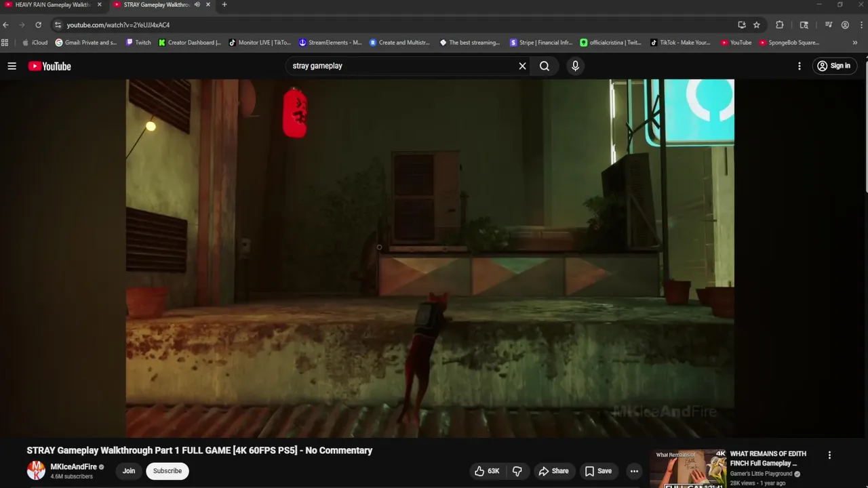Open the apps grid in bookmarks bar
The height and width of the screenshot is (488, 868).
pyautogui.click(x=5, y=43)
